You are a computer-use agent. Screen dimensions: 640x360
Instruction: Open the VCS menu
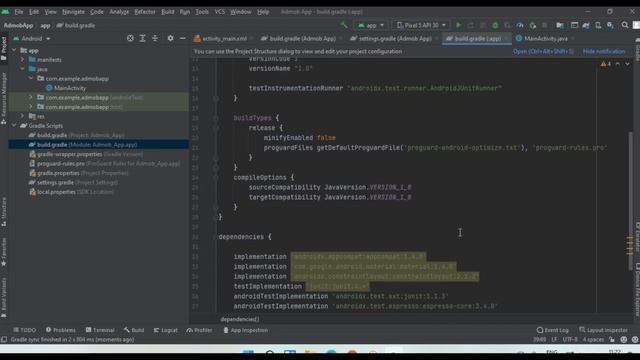(x=220, y=12)
